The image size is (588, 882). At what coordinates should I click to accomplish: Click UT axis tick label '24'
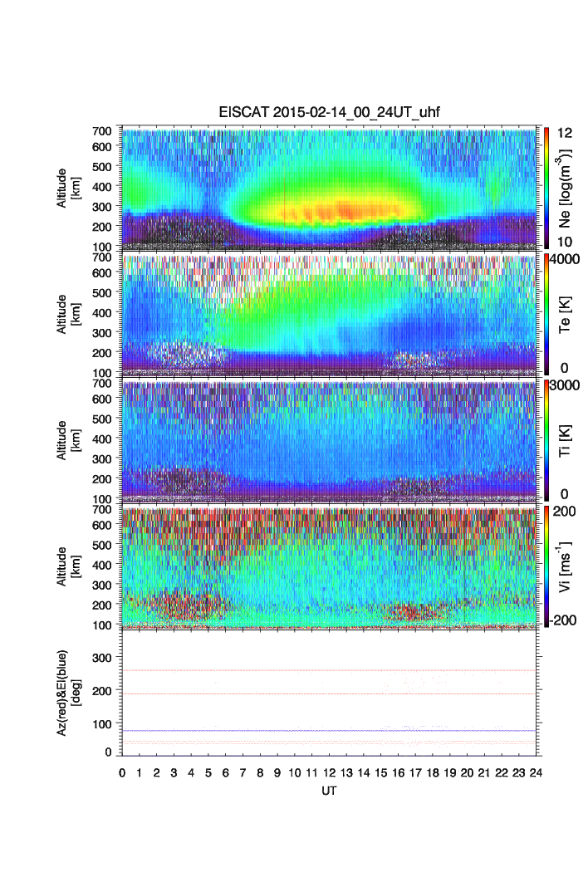click(536, 773)
